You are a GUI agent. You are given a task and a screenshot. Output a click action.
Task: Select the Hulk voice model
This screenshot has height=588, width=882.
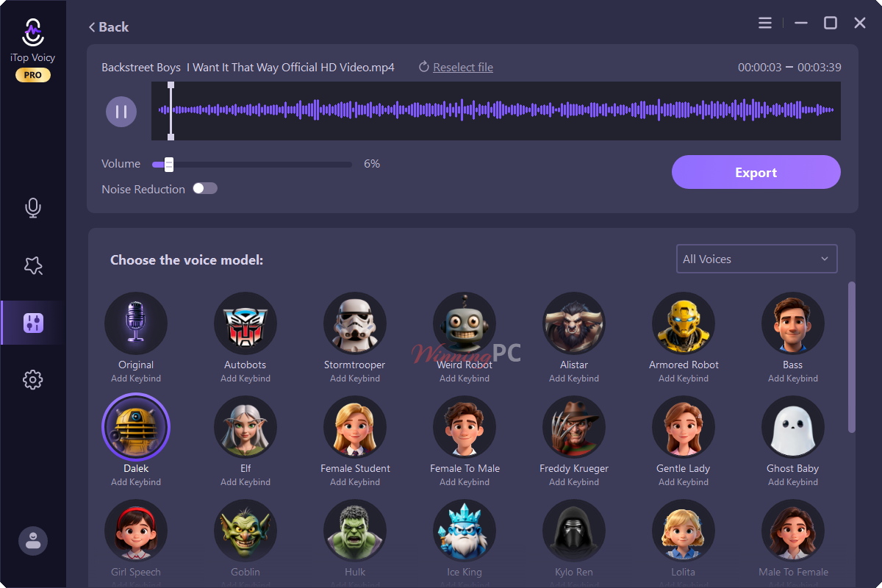(x=355, y=531)
